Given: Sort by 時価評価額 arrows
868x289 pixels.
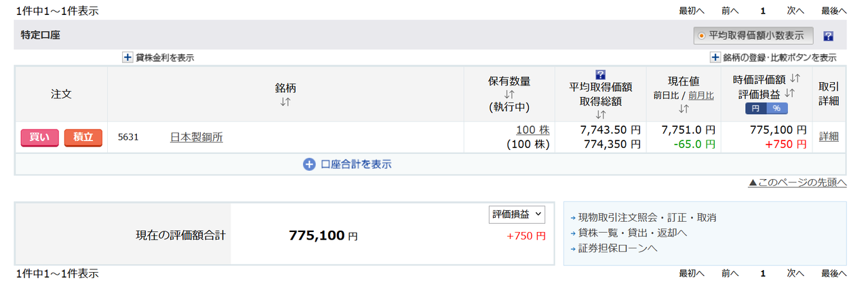Looking at the screenshot, I should pyautogui.click(x=795, y=79).
